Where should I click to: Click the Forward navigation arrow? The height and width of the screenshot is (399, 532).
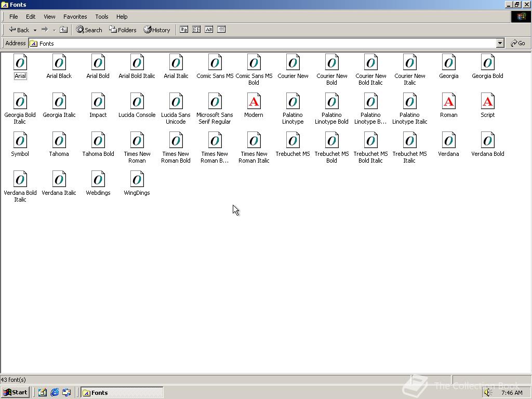pos(45,30)
